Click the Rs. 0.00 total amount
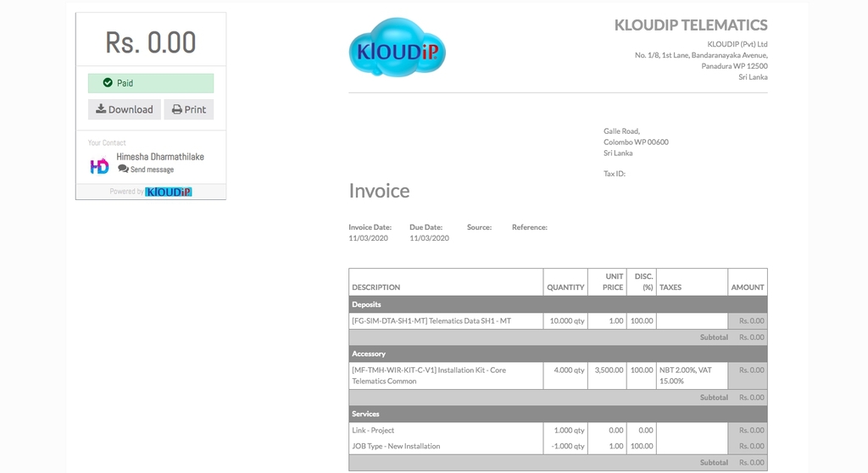 click(151, 42)
